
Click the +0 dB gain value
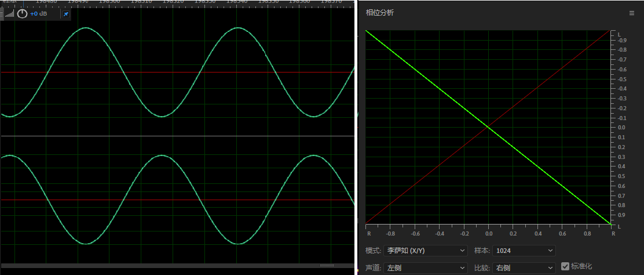(39, 13)
